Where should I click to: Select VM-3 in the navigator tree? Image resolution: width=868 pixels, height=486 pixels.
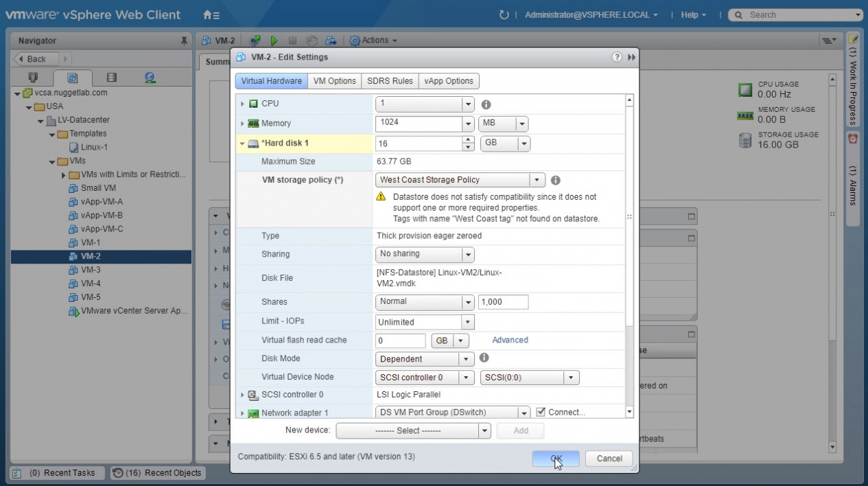pos(91,270)
